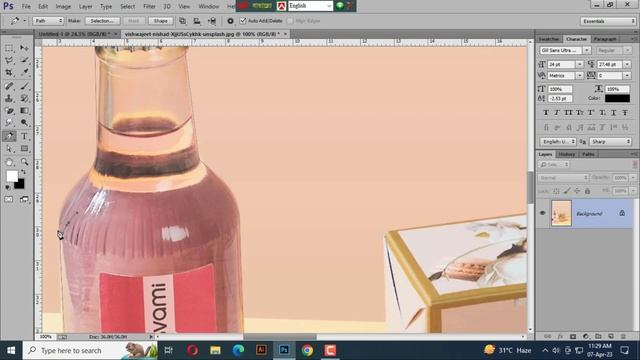Screen dimensions: 640x360
Task: Click the Selection... button
Action: (x=102, y=21)
